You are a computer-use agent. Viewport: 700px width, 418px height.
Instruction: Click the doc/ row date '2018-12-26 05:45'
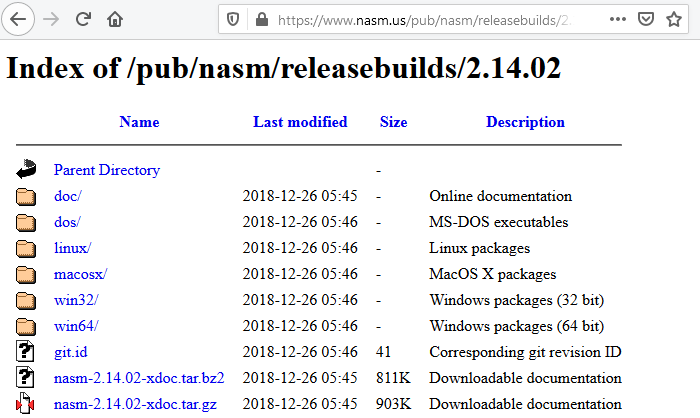pos(300,196)
